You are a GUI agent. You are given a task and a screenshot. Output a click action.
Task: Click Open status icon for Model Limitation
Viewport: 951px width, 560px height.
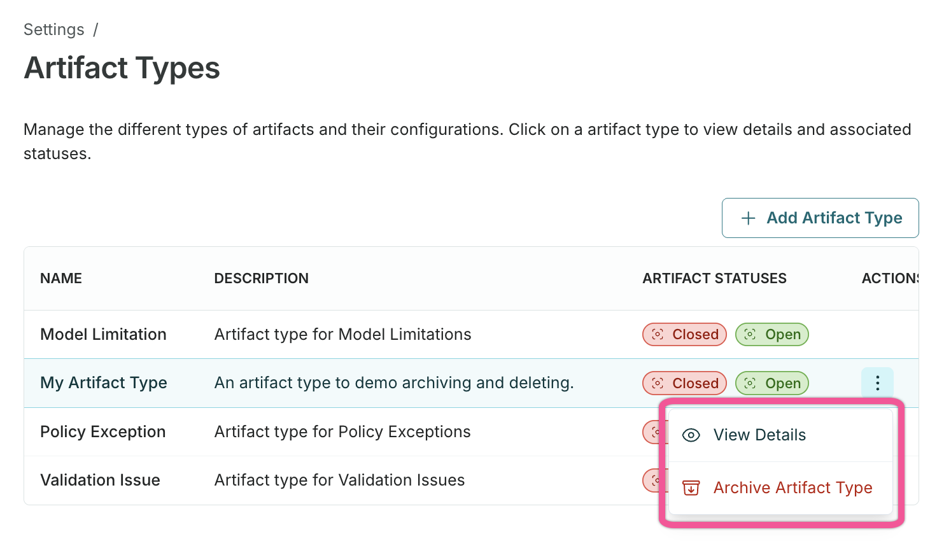[x=750, y=335]
